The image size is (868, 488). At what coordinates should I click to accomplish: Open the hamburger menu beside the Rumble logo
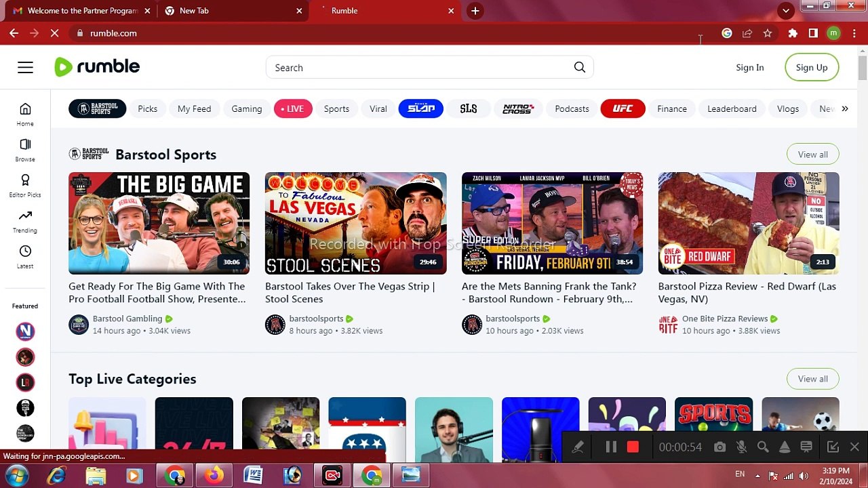point(25,67)
